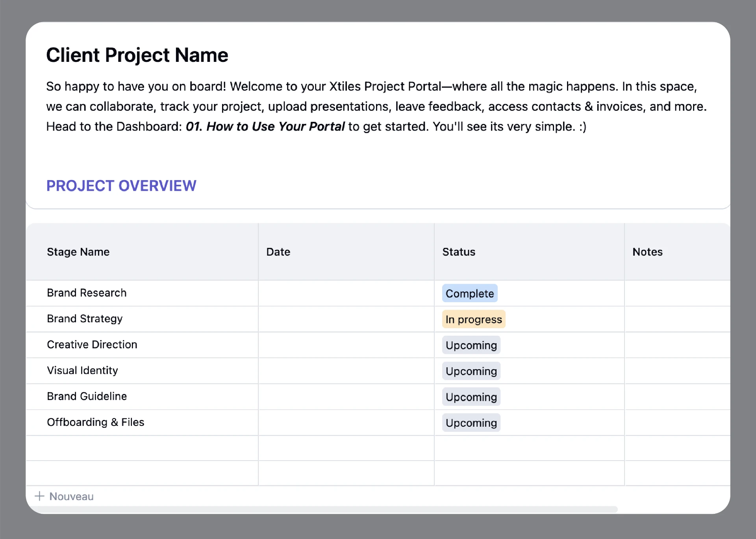Screen dimensions: 756x539
Task: Click the plus icon next to Nouveau
Action: 39,496
